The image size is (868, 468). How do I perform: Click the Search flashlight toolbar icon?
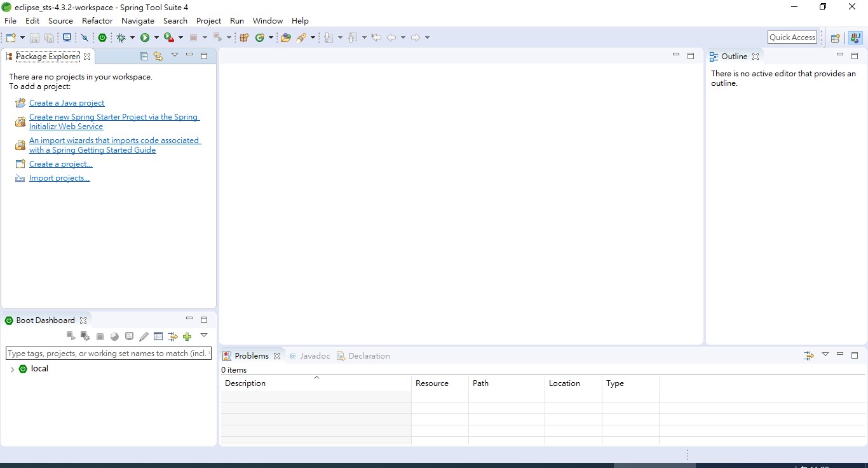coord(301,38)
